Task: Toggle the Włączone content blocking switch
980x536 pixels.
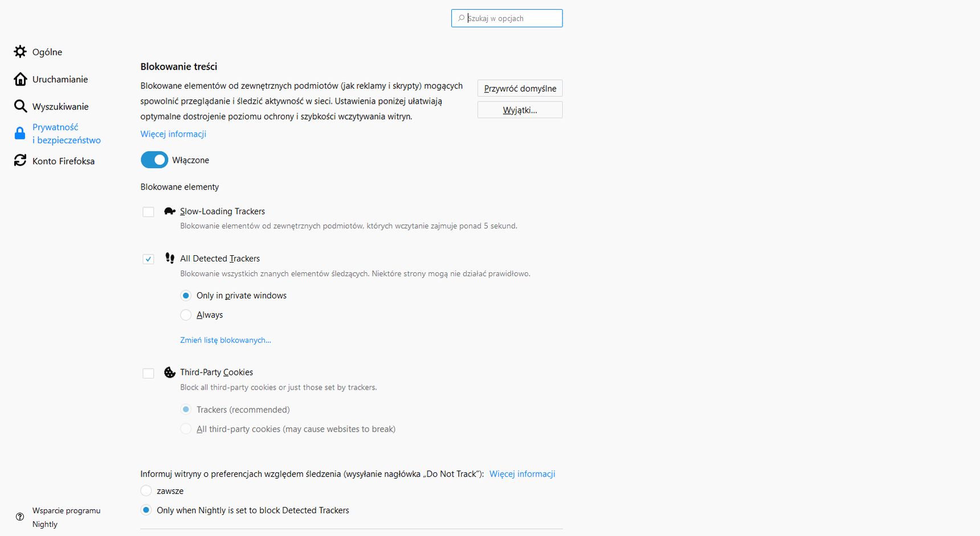Action: pos(154,160)
